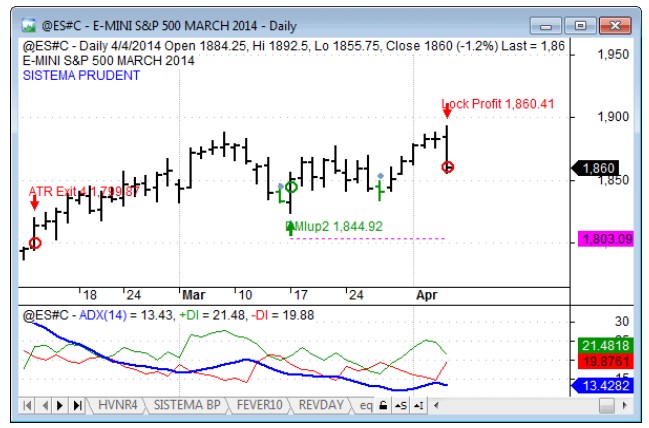The image size is (649, 428).
Task: Click the date axis label '18'
Action: coord(90,295)
